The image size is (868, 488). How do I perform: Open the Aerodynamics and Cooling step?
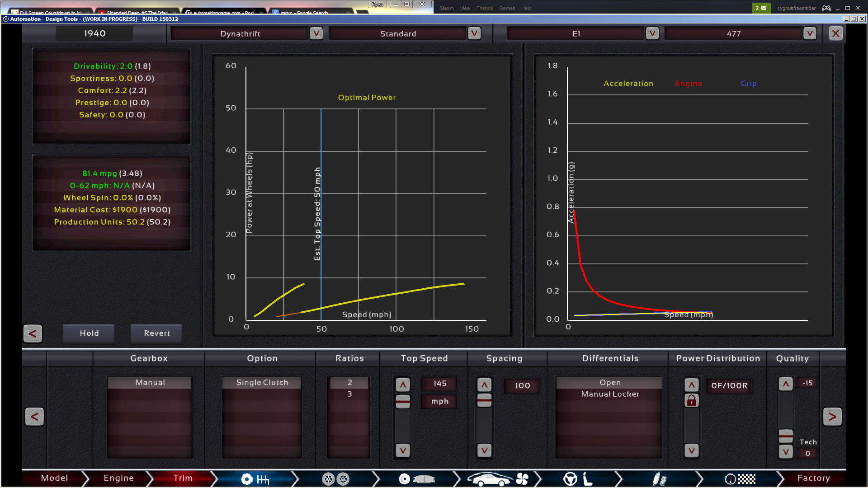498,479
